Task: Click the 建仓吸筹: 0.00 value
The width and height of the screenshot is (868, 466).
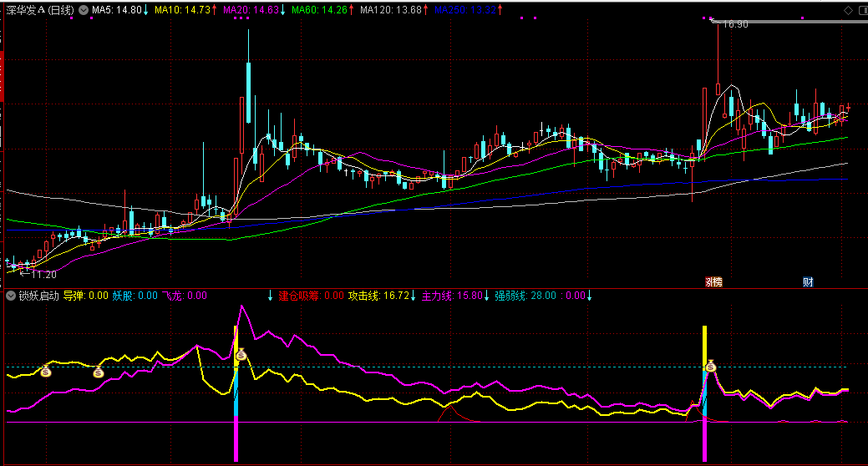Action: (311, 296)
